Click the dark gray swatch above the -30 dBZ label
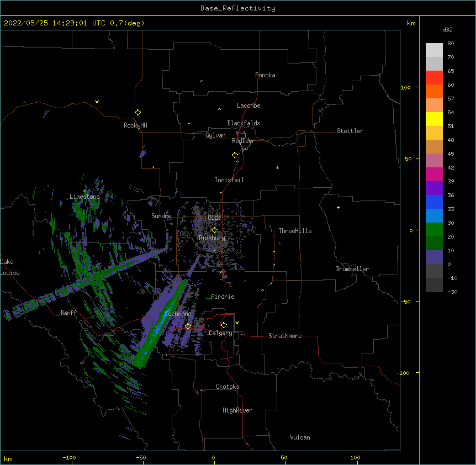 (434, 285)
